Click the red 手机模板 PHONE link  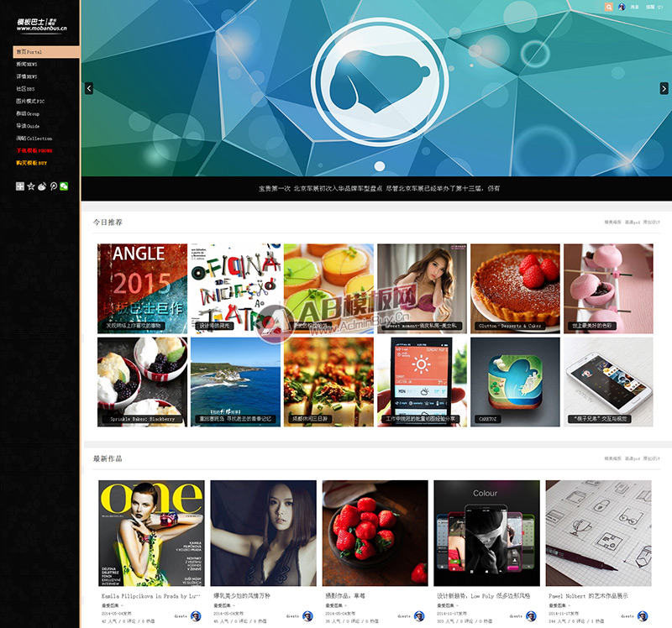(34, 150)
